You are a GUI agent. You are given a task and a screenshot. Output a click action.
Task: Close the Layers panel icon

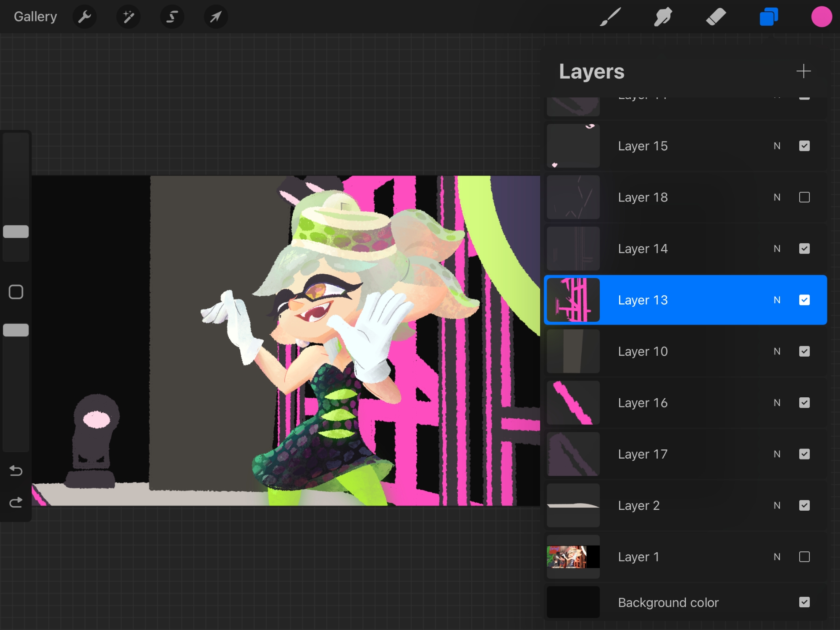point(769,17)
